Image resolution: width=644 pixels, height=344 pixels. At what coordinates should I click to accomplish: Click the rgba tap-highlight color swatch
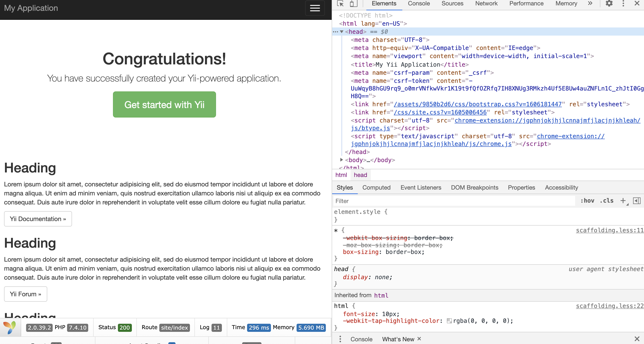pos(449,321)
